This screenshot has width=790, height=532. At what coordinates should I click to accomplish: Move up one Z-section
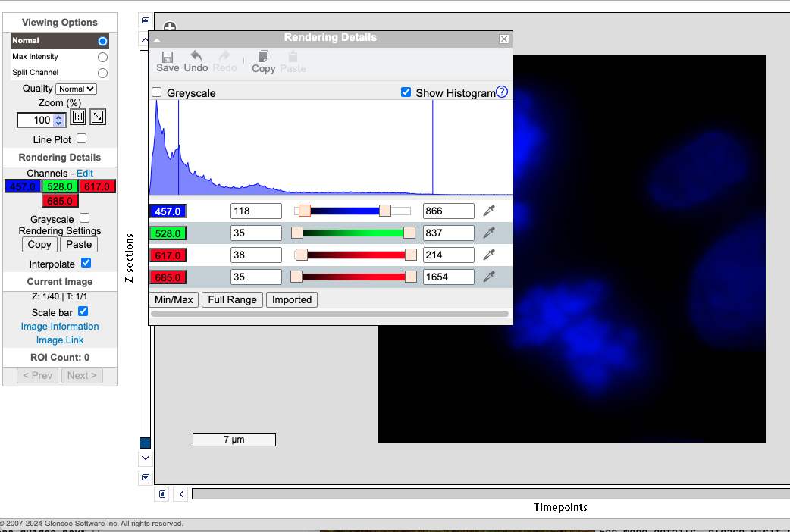click(x=144, y=39)
